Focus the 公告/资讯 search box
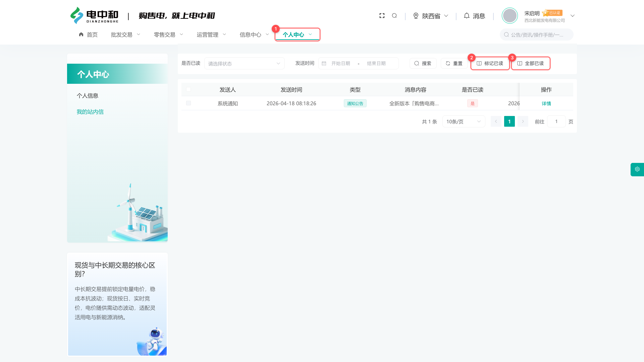 click(537, 35)
